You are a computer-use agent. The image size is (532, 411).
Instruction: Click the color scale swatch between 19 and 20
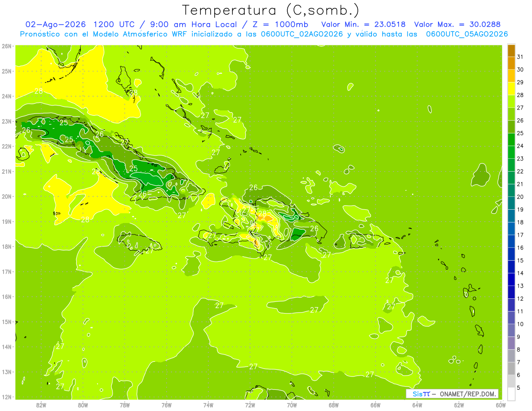(x=511, y=203)
